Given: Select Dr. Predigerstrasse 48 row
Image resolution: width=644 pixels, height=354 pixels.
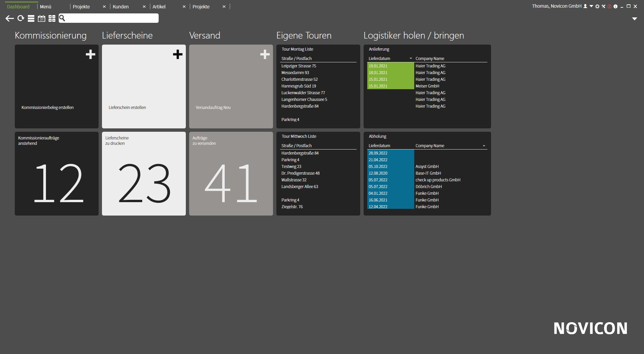Looking at the screenshot, I should click(318, 173).
